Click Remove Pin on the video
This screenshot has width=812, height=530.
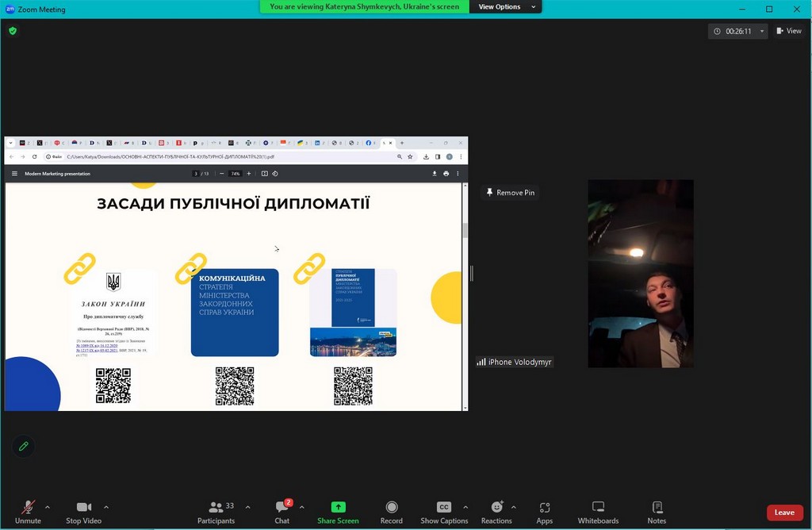pyautogui.click(x=510, y=193)
